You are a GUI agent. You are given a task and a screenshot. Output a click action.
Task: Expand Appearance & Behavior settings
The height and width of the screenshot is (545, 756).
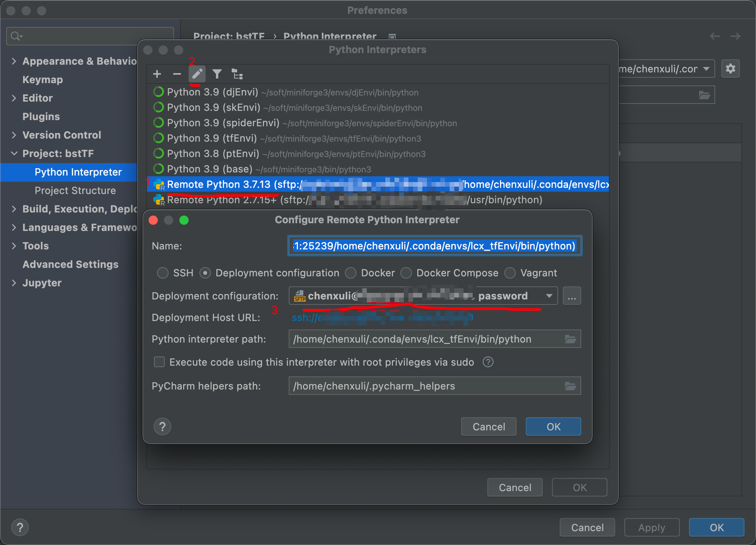[x=14, y=61]
